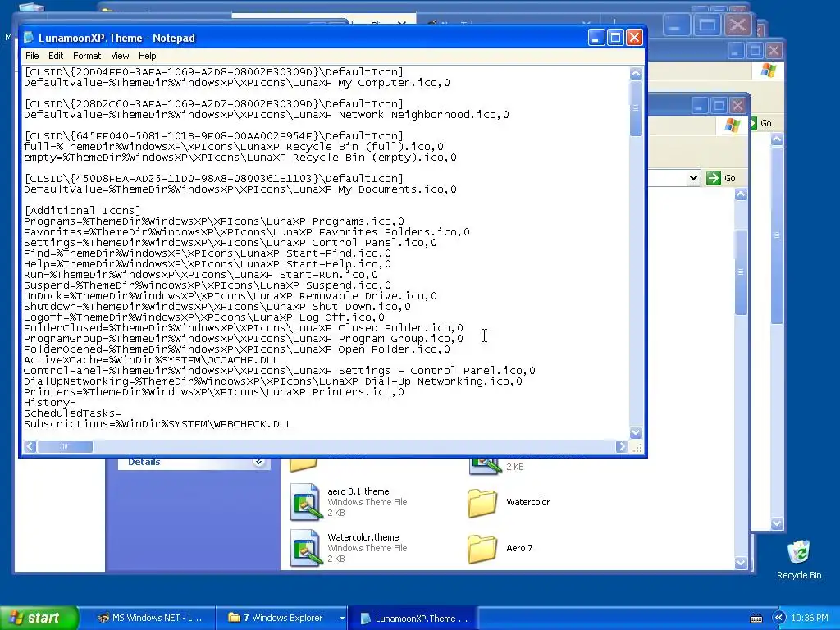Click Notepad's horizontal scrollbar thumb

pos(65,446)
